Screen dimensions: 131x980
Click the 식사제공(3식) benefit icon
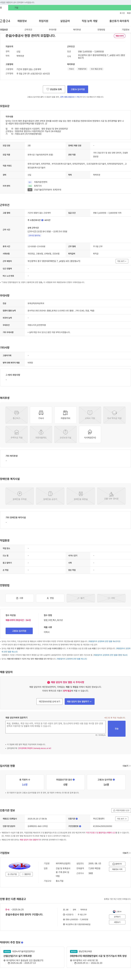[90, 434]
